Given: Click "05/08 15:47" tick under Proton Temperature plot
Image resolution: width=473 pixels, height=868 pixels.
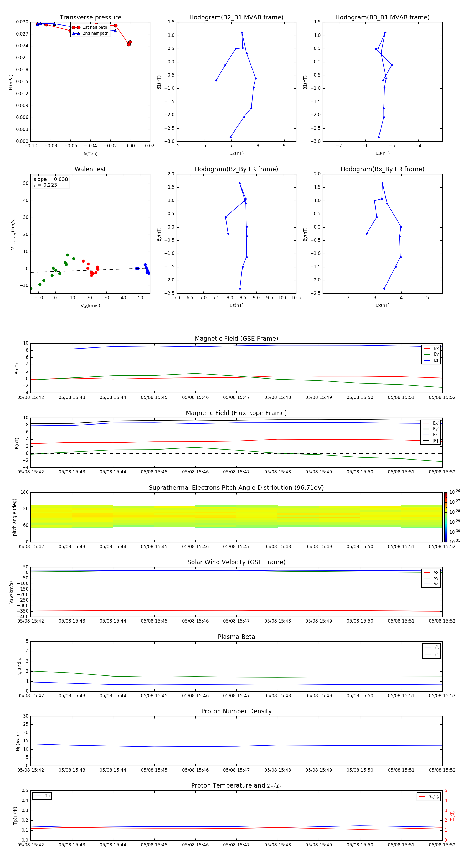Looking at the screenshot, I should click(236, 845).
